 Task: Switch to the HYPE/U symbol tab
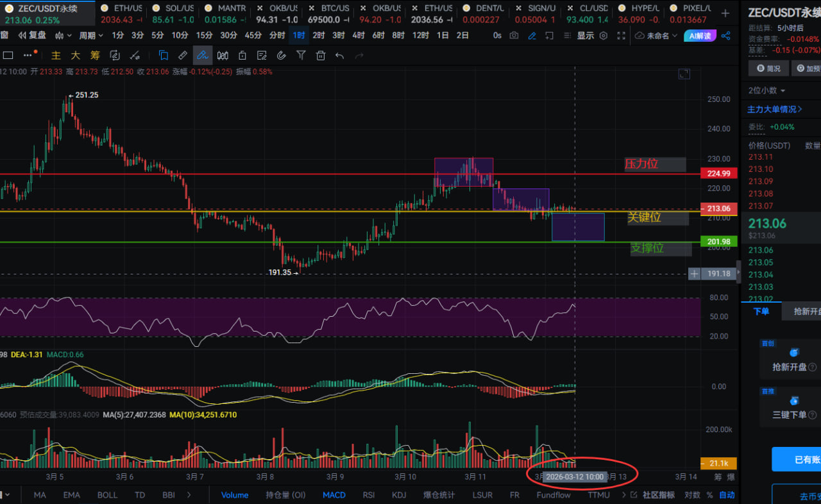[638, 13]
